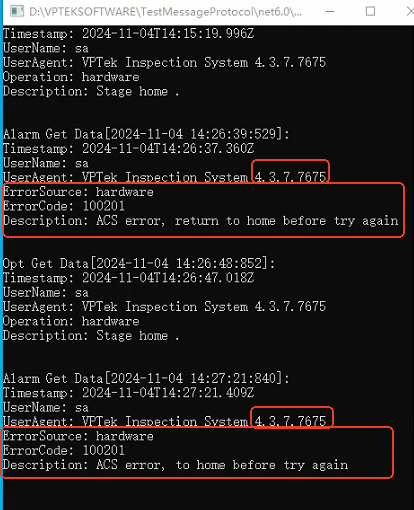
Task: Click the Timestamp 2024-11-04T14:27:21.409Z line
Action: (x=128, y=393)
